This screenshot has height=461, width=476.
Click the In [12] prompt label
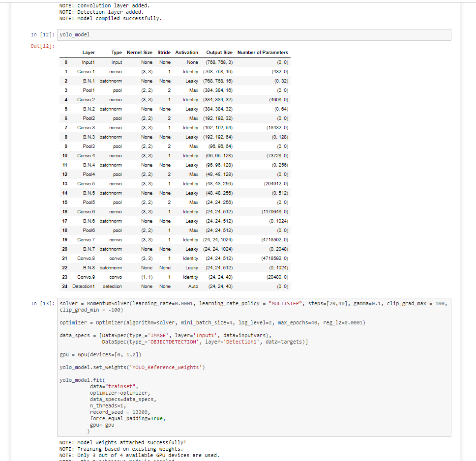tap(42, 34)
